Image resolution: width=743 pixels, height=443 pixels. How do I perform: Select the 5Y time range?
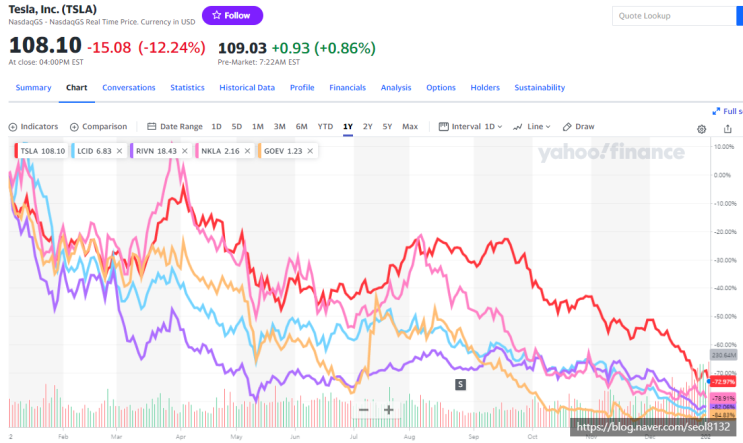tap(387, 127)
